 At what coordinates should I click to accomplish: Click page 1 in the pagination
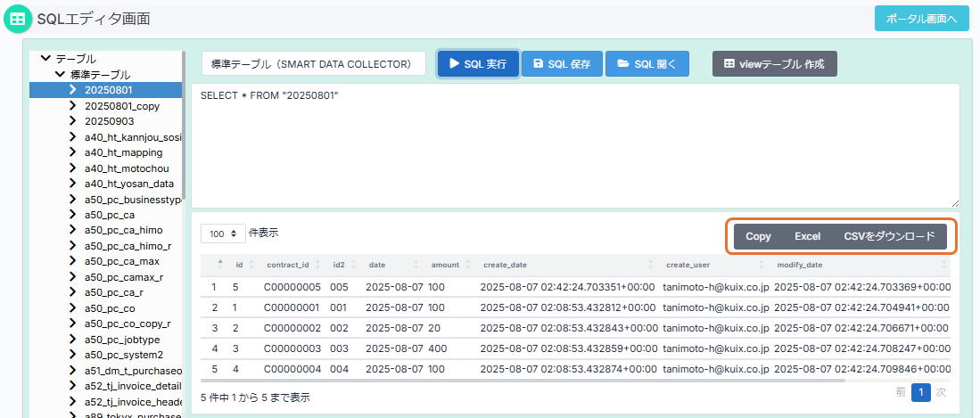tap(921, 392)
